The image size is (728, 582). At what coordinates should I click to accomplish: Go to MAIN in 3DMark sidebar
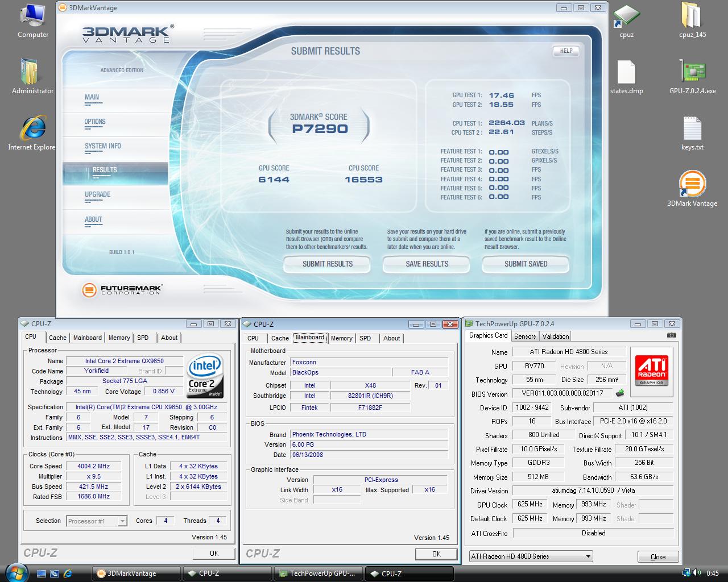tap(92, 97)
